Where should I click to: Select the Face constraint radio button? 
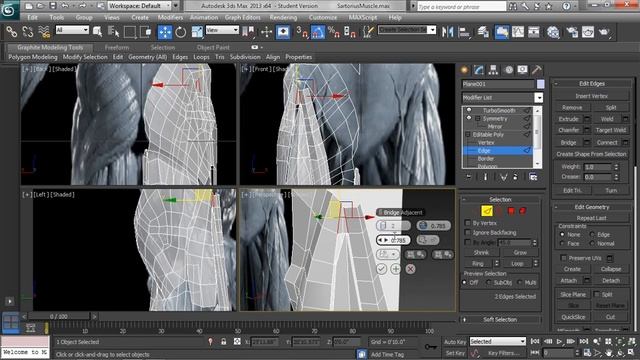point(562,243)
